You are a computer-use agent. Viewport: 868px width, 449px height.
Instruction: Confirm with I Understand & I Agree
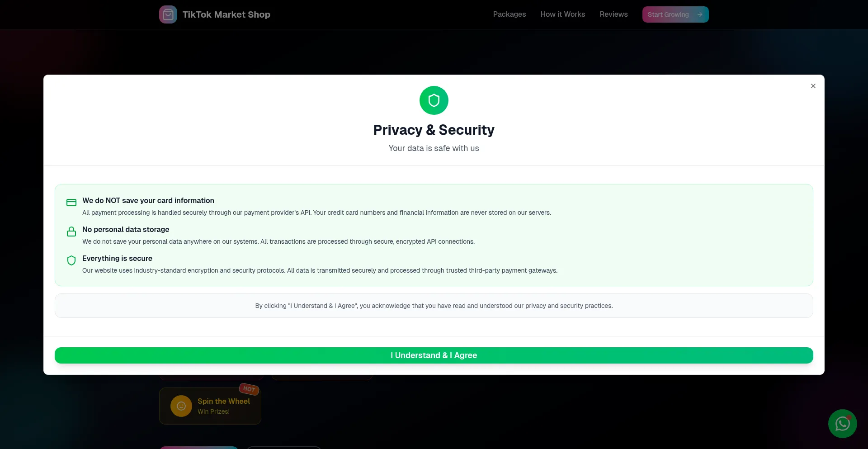[434, 355]
